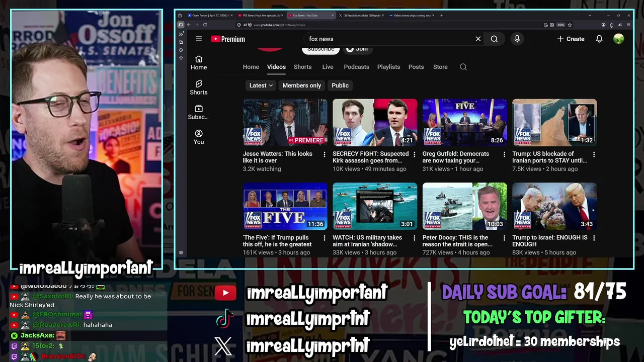Switch to the channel Shorts tab

[302, 67]
